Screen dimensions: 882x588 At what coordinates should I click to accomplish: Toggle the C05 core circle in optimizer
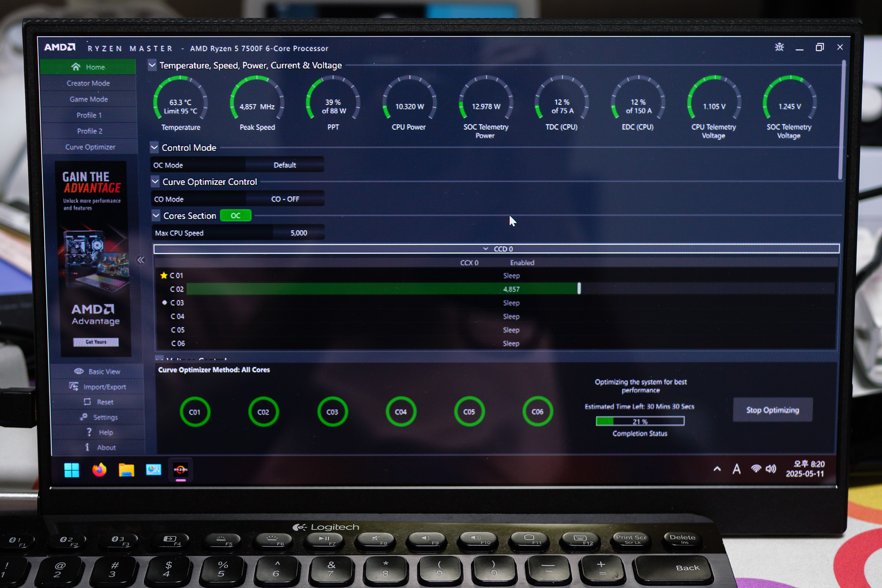tap(469, 412)
